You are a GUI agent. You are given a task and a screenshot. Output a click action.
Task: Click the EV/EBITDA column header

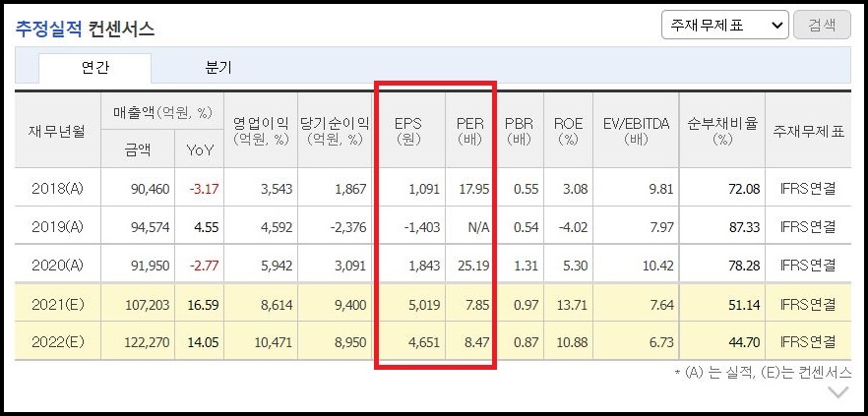(x=636, y=131)
